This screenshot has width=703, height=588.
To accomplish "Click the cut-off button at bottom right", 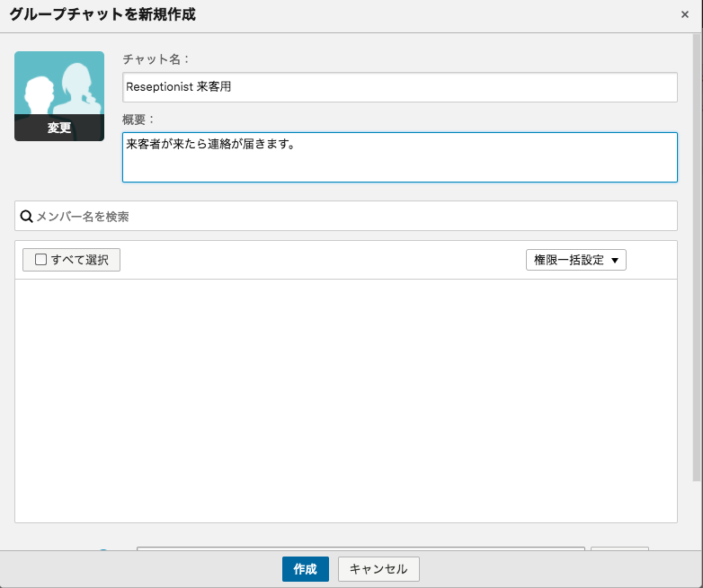I will [618, 548].
